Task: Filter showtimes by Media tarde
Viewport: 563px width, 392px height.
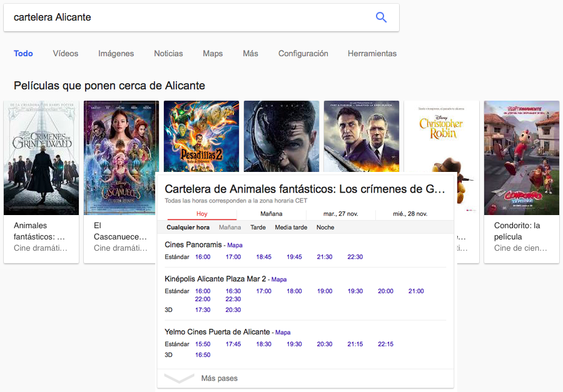Action: [291, 228]
